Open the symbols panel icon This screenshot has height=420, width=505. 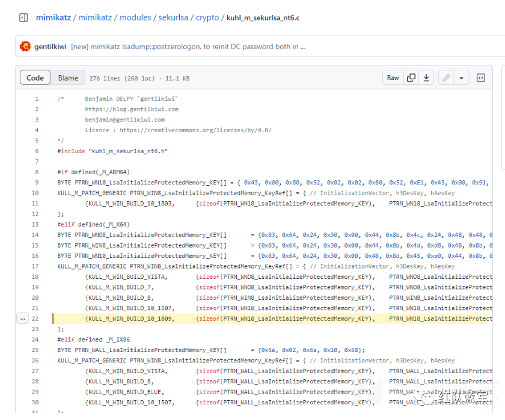[480, 78]
